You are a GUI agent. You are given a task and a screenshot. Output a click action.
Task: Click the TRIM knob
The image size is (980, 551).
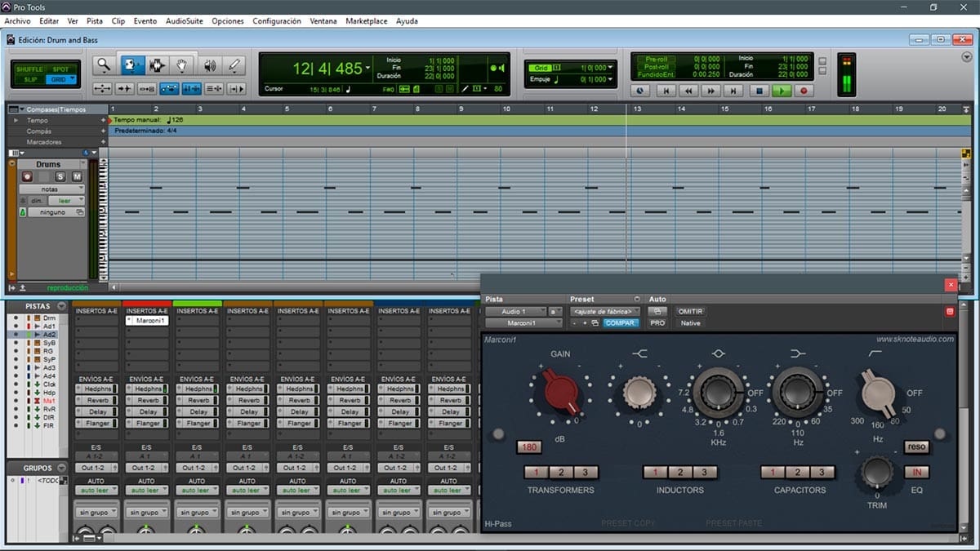pos(876,471)
